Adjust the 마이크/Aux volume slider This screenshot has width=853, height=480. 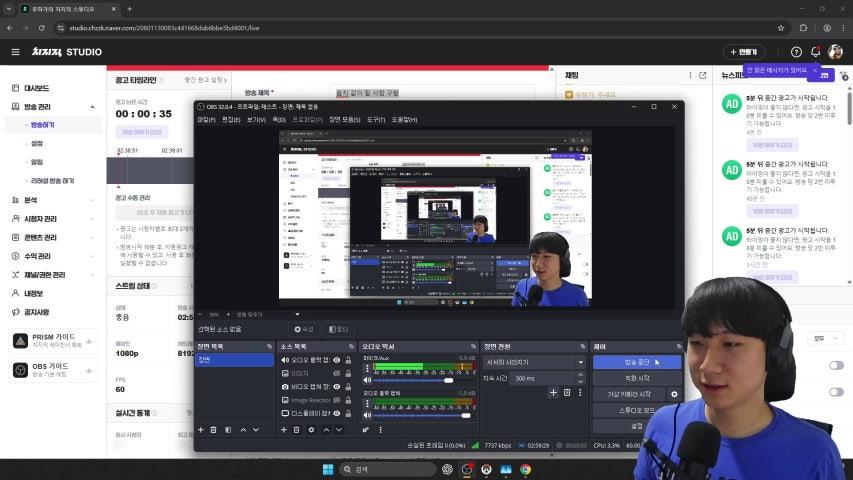click(x=413, y=380)
